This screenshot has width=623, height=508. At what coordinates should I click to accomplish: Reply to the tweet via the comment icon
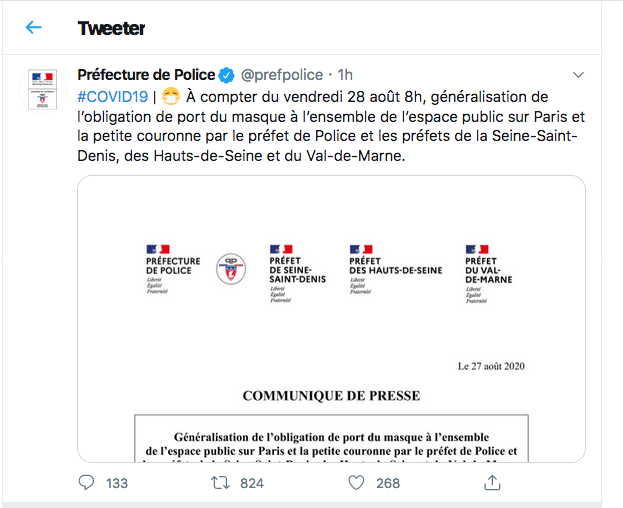86,483
